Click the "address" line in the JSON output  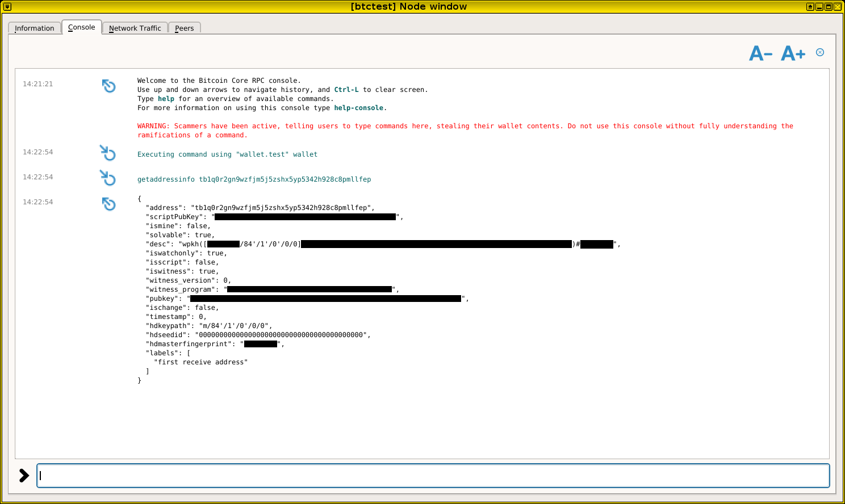260,208
